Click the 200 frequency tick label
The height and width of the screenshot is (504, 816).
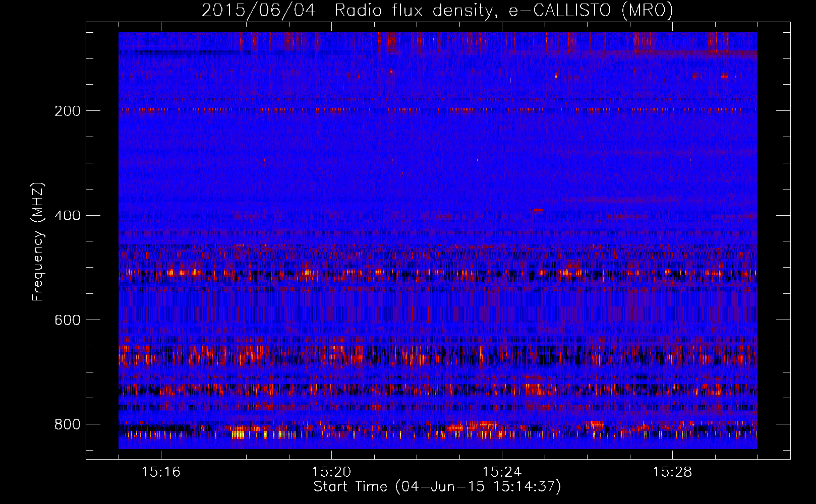tap(68, 110)
